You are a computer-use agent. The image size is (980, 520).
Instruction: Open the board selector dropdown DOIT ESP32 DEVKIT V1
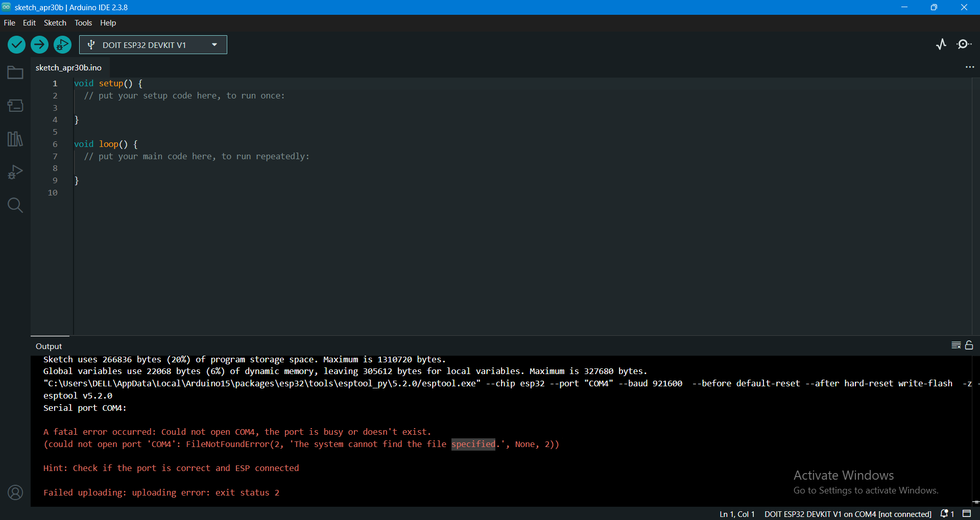tap(153, 45)
